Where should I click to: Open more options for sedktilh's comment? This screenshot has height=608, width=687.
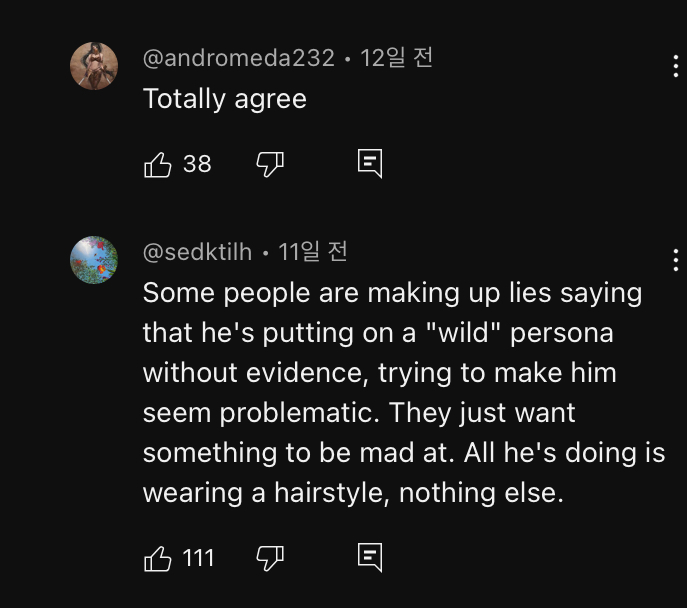[676, 261]
